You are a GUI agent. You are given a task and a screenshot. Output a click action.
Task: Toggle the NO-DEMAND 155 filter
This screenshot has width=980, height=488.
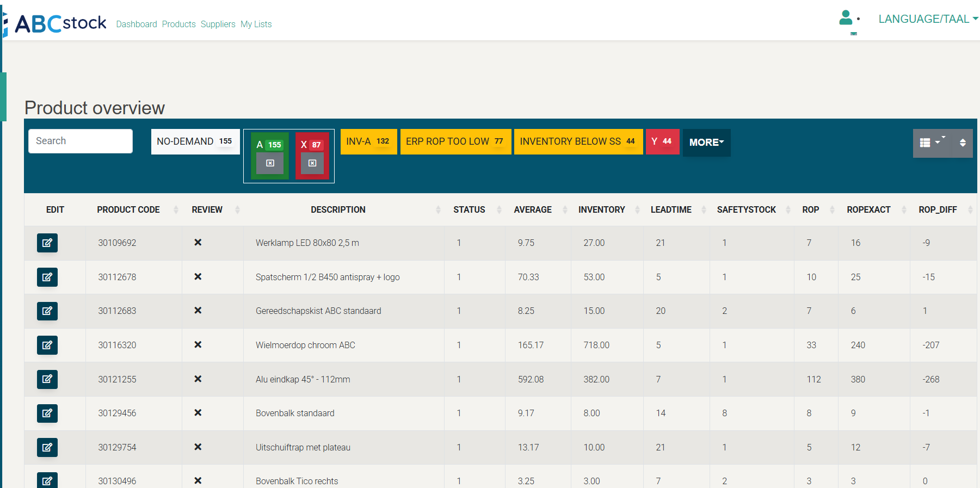(x=195, y=141)
